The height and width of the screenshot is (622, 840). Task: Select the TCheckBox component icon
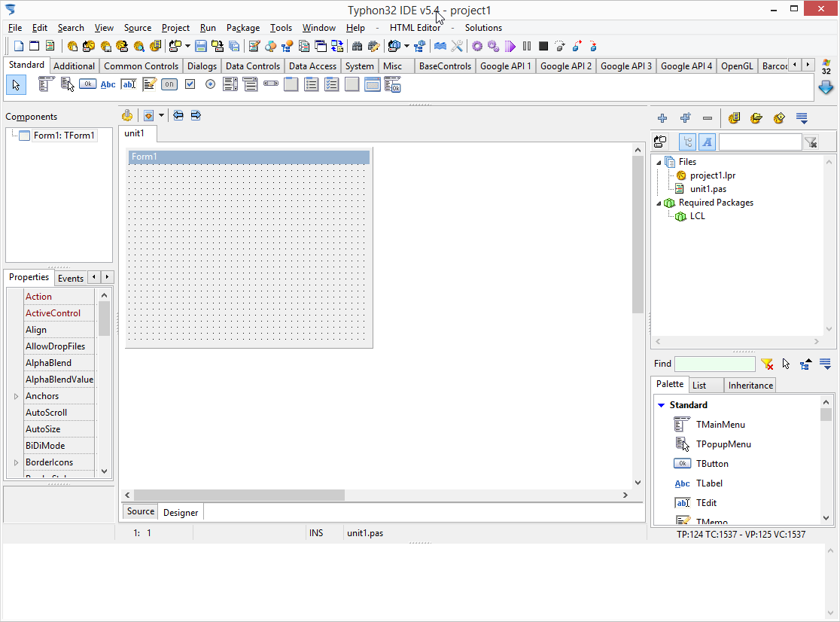(x=190, y=84)
